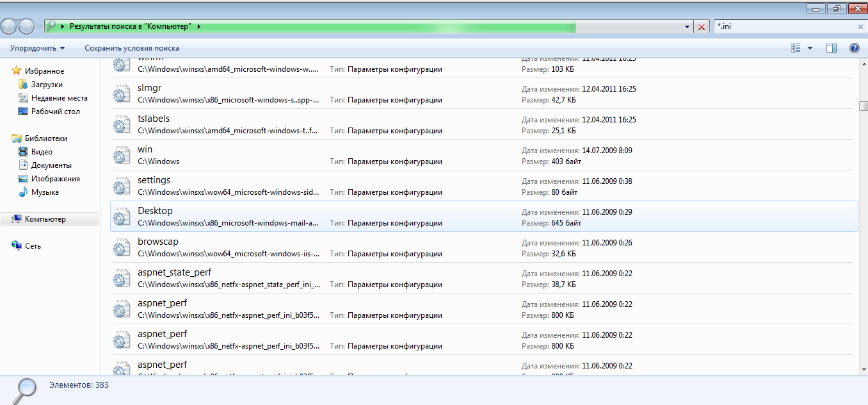
Task: Select the settings file name
Action: 154,180
